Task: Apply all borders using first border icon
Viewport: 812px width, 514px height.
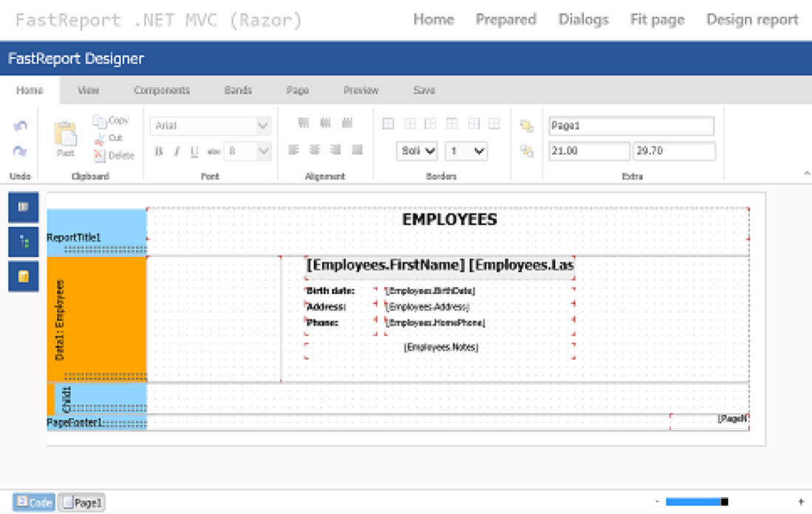Action: 388,124
